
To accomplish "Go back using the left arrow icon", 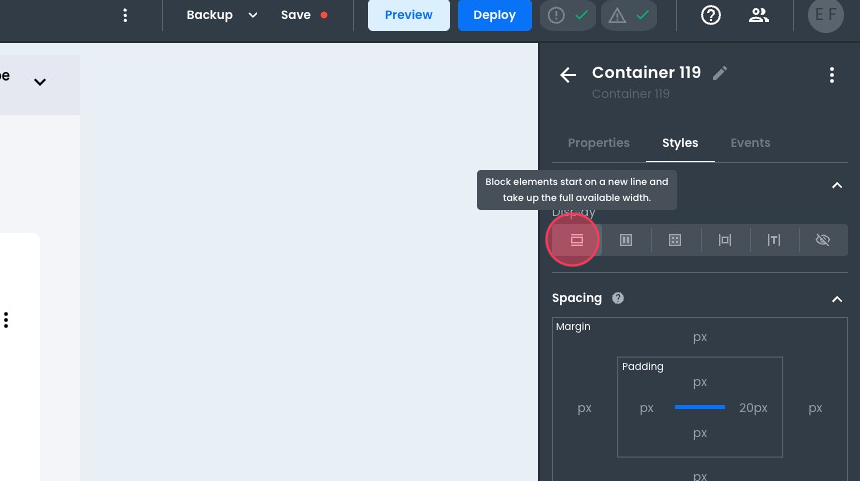I will [568, 75].
